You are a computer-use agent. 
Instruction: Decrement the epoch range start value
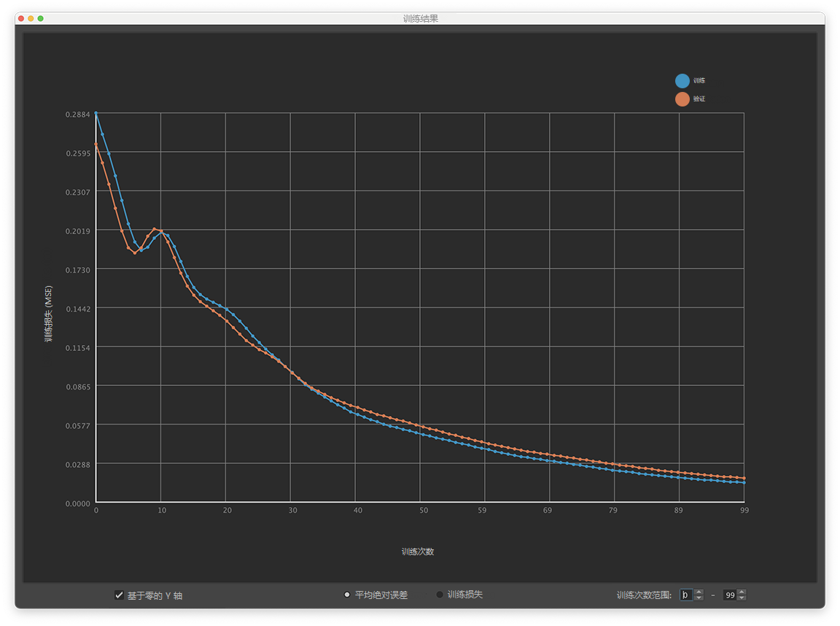pyautogui.click(x=699, y=598)
